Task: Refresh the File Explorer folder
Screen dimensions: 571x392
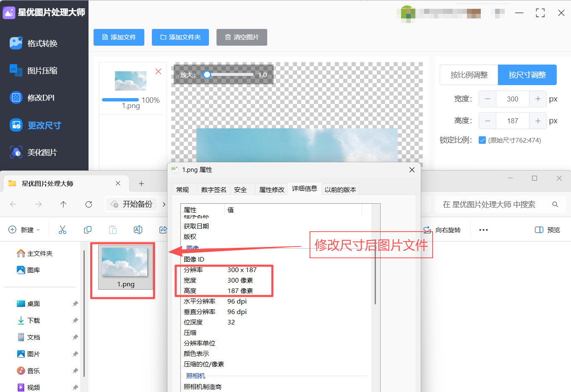Action: 89,204
